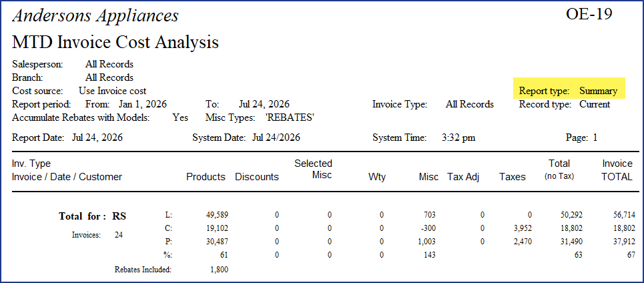This screenshot has height=283, width=644.
Task: Click 'All Records' beside Branch
Action: click(109, 77)
